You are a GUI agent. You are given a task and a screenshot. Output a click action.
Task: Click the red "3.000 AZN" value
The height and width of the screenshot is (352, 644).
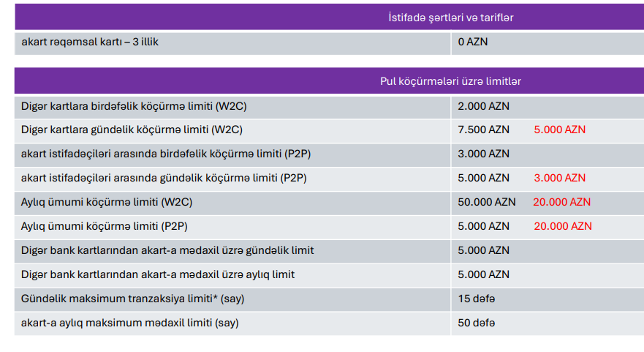click(x=559, y=178)
